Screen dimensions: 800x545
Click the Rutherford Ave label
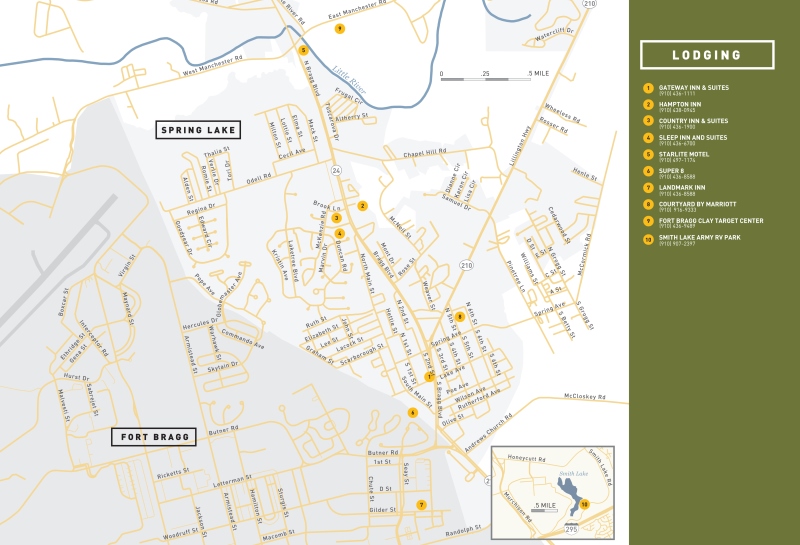(x=479, y=399)
